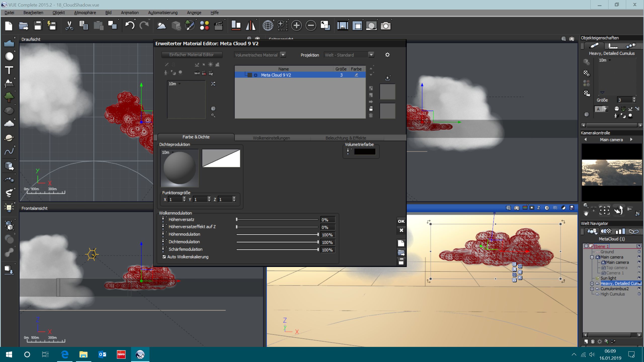Open the Projektion Welt - Standard dropdown
This screenshot has width=644, height=362.
pos(371,55)
